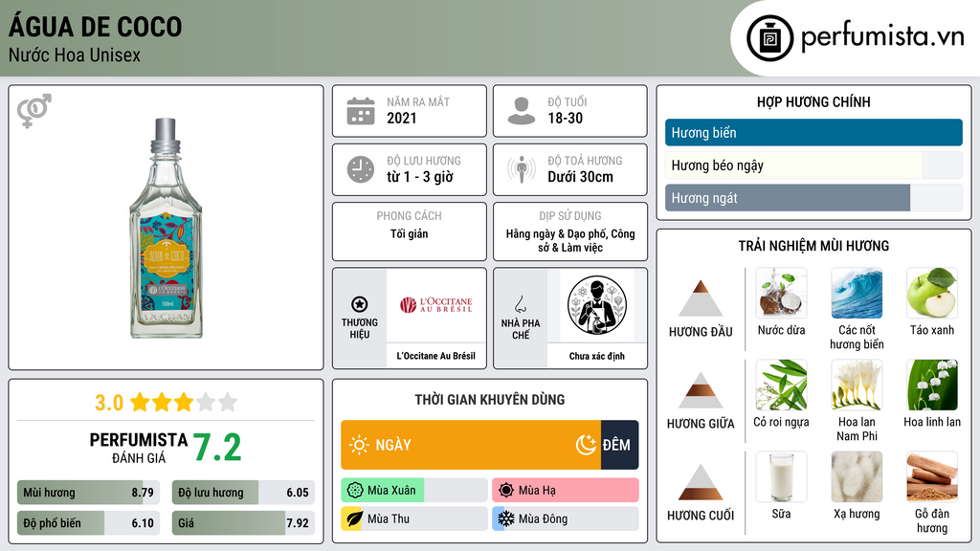The height and width of the screenshot is (551, 980).
Task: Click the ÁGUA DE COCO title
Action: pyautogui.click(x=95, y=26)
